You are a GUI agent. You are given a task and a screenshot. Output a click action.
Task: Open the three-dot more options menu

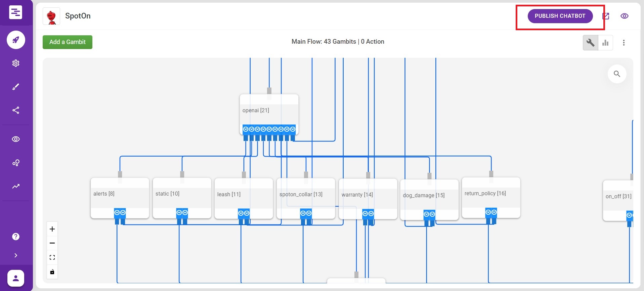(624, 43)
